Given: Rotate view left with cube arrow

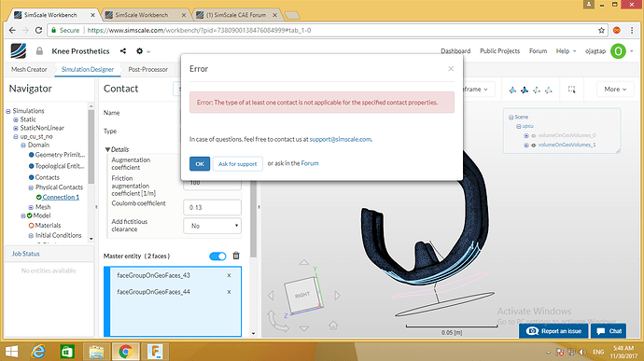Looking at the screenshot, I should (x=271, y=296).
